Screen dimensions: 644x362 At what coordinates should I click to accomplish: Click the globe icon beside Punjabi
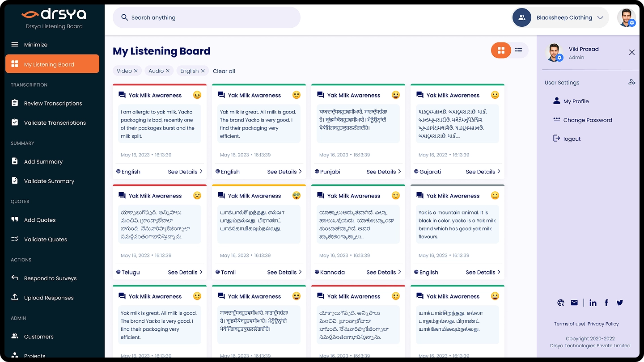317,172
